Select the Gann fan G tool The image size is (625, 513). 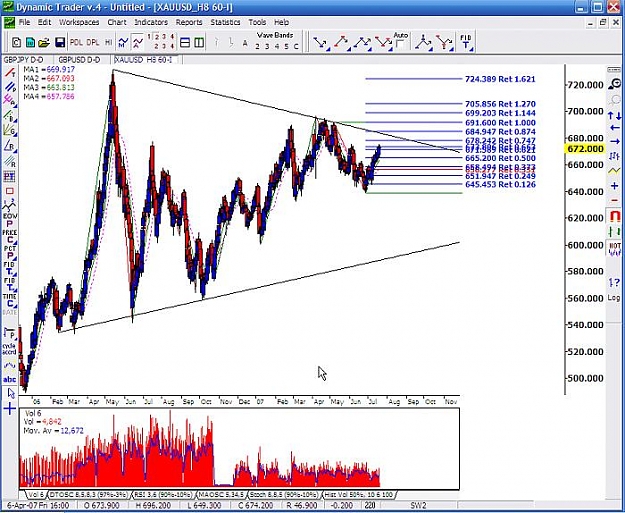tap(10, 130)
